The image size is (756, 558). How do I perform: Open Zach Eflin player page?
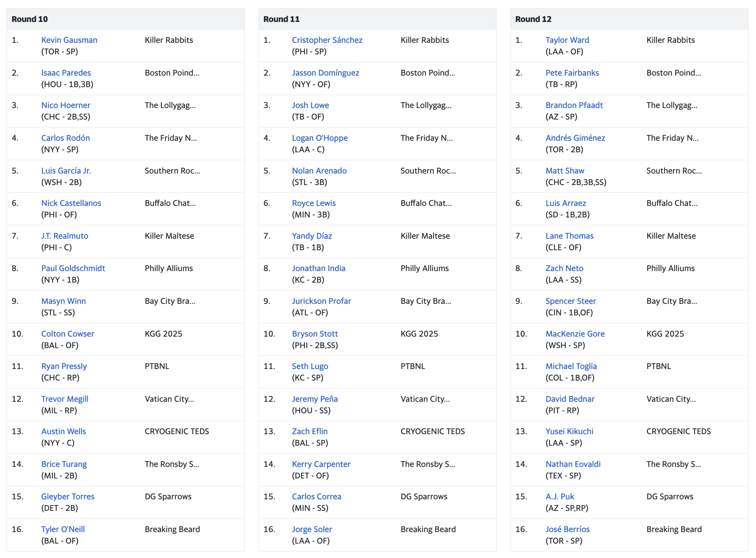click(x=310, y=431)
